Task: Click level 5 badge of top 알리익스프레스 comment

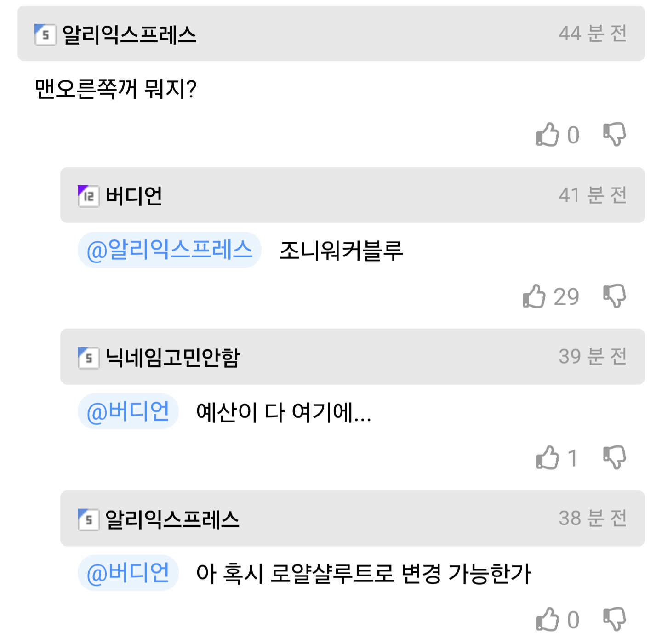Action: (45, 34)
